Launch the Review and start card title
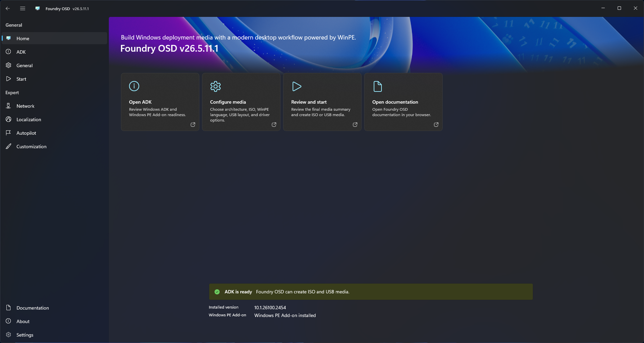Viewport: 644px width, 343px height. coord(309,102)
